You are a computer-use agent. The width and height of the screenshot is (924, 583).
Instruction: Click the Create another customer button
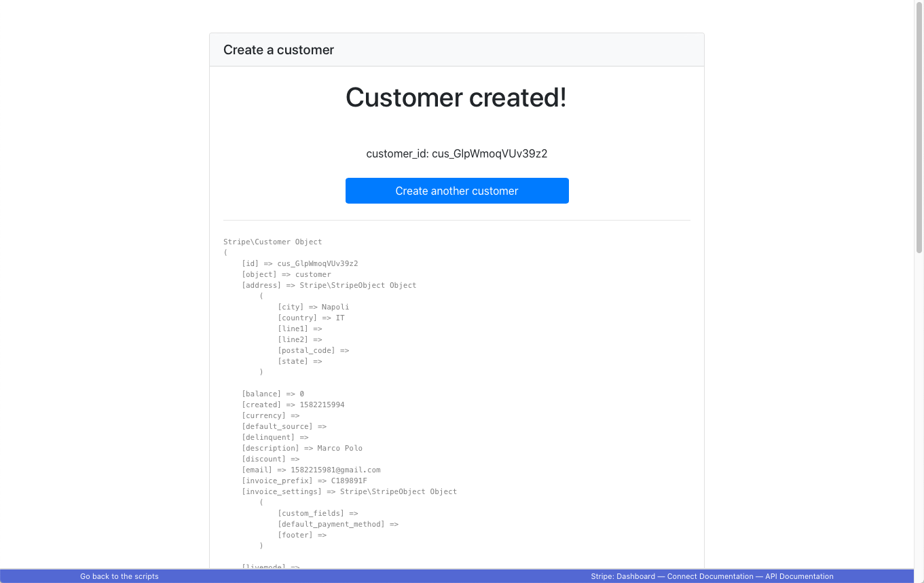tap(456, 191)
